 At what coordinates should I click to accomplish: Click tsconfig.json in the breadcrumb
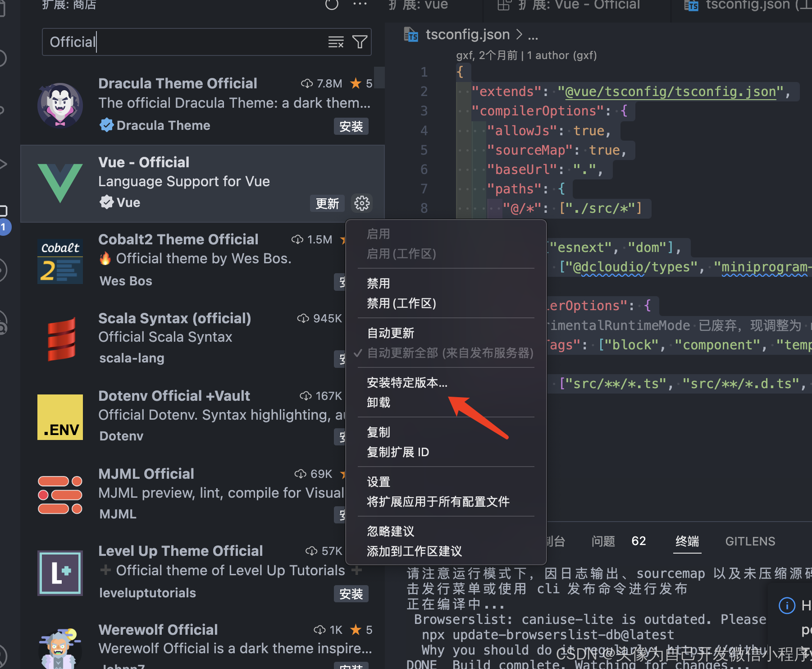pyautogui.click(x=467, y=35)
